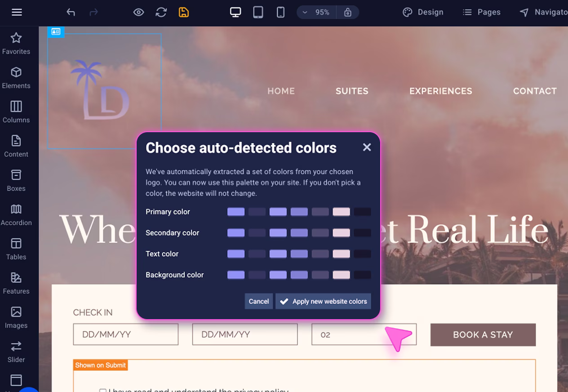Toggle the zoom lock icon
Viewport: 568px width, 392px height.
click(348, 12)
